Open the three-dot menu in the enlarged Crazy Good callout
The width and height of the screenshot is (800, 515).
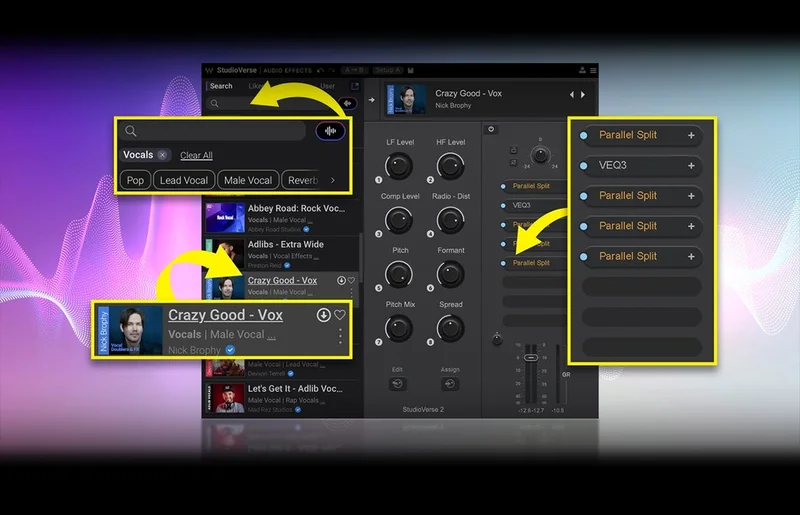coord(340,336)
